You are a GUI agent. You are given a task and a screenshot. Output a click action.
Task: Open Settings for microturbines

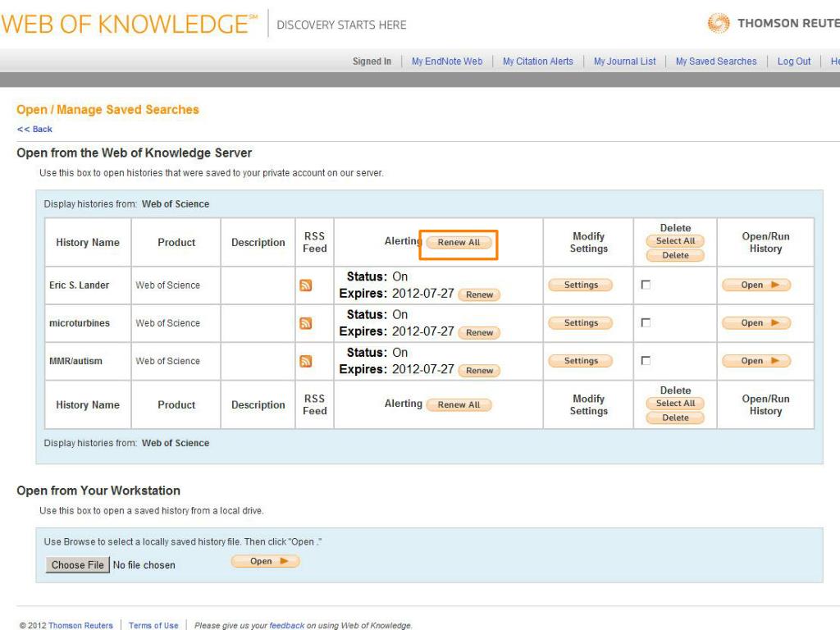pyautogui.click(x=581, y=323)
